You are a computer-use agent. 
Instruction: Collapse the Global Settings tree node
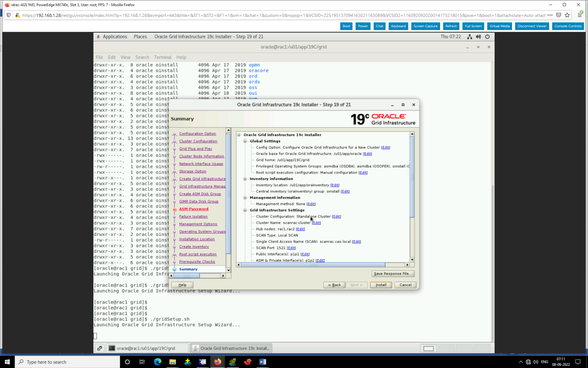(245, 141)
